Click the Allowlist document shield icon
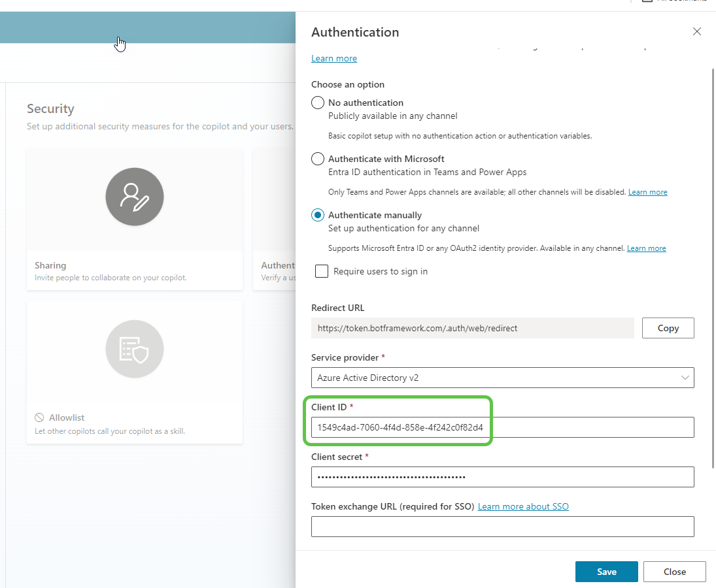Image resolution: width=716 pixels, height=588 pixels. tap(134, 349)
